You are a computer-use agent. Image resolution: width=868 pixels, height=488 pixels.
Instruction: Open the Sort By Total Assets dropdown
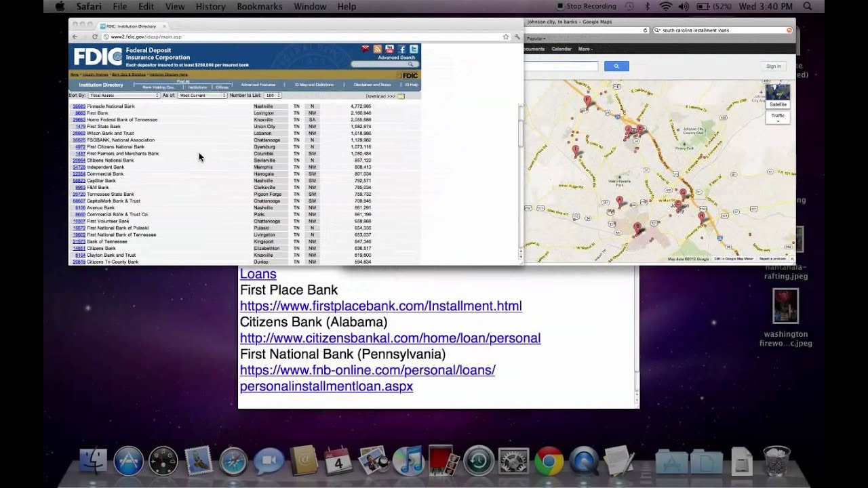123,96
